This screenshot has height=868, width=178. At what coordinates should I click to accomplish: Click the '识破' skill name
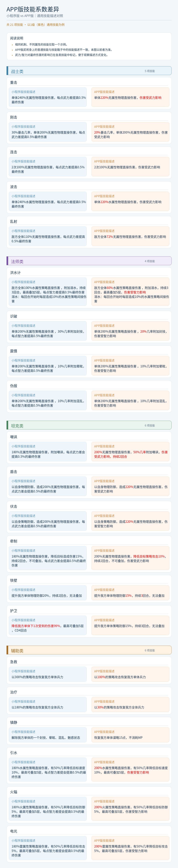point(14,316)
